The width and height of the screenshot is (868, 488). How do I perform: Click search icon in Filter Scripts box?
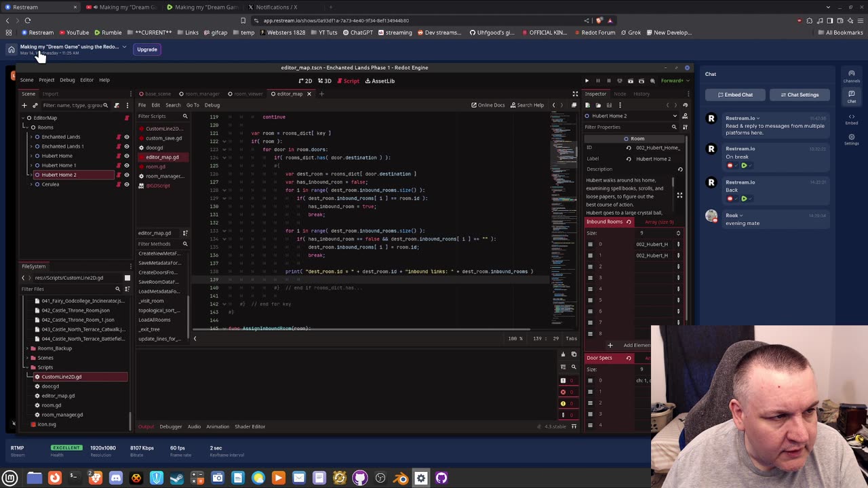point(184,116)
